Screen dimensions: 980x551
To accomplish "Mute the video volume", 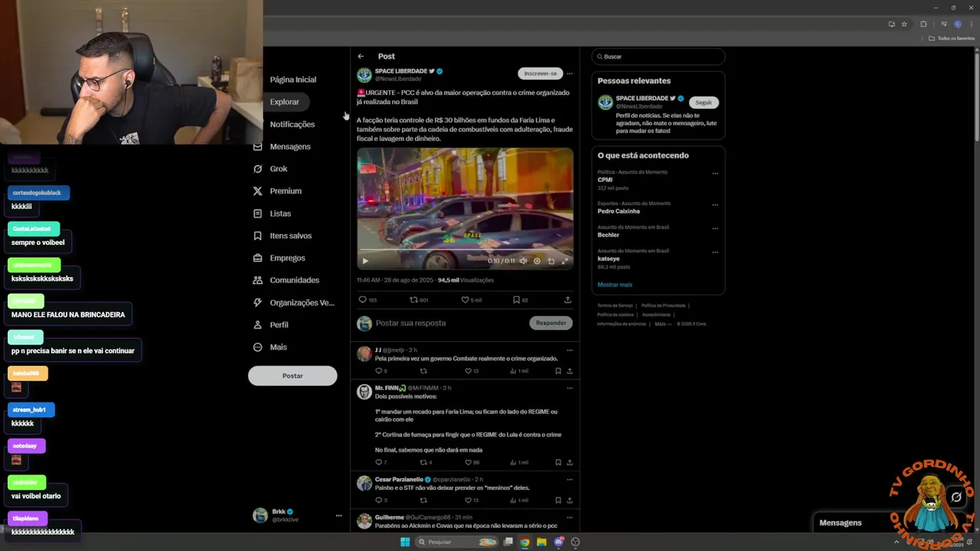I will click(523, 261).
